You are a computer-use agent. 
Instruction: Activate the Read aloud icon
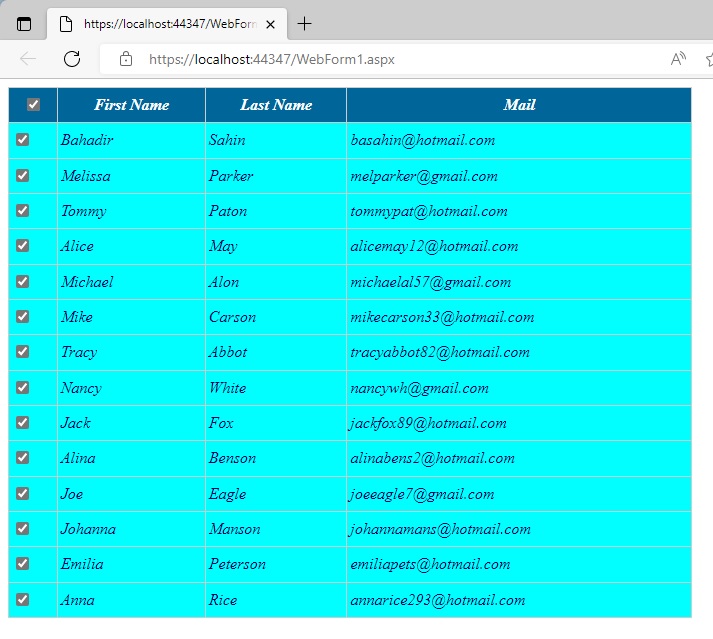click(x=678, y=59)
